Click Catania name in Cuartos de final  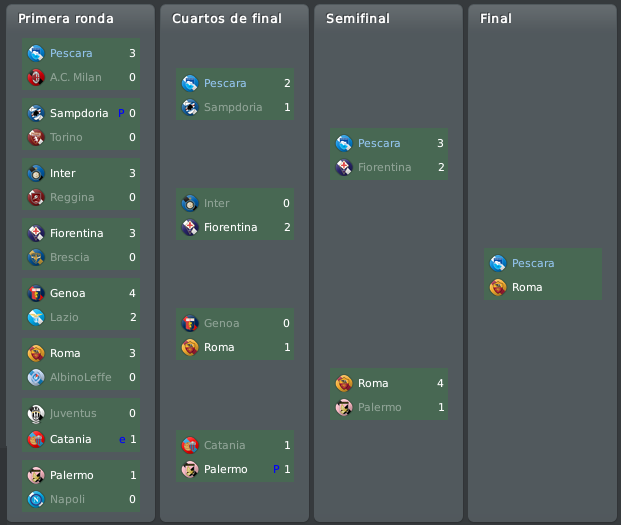coord(225,445)
